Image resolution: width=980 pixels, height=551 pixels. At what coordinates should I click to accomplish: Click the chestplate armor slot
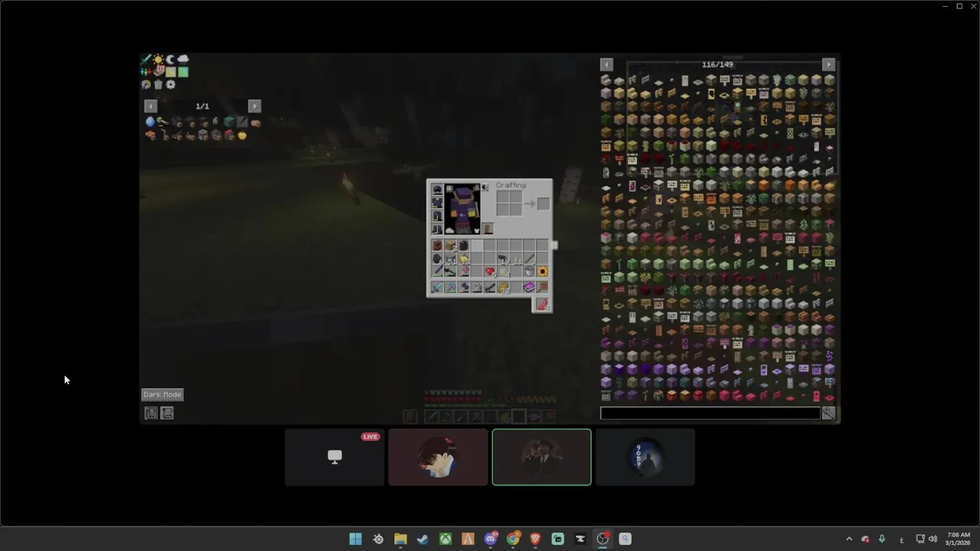[x=437, y=203]
